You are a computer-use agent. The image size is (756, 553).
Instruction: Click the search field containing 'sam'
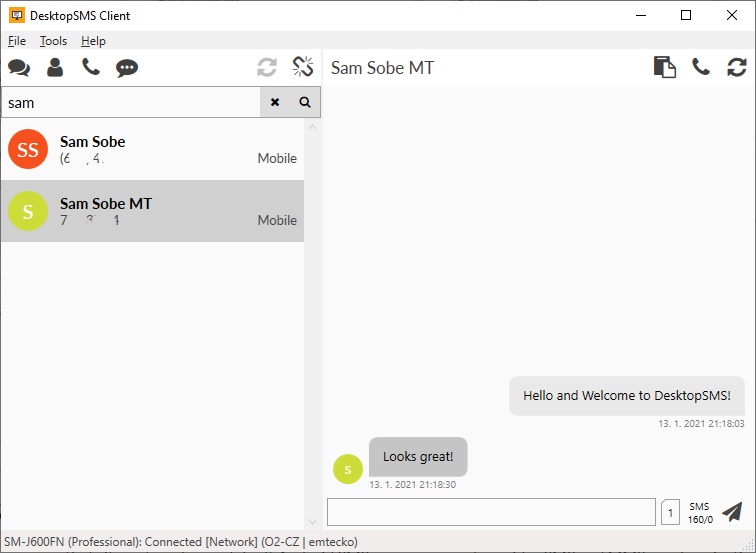[x=130, y=102]
